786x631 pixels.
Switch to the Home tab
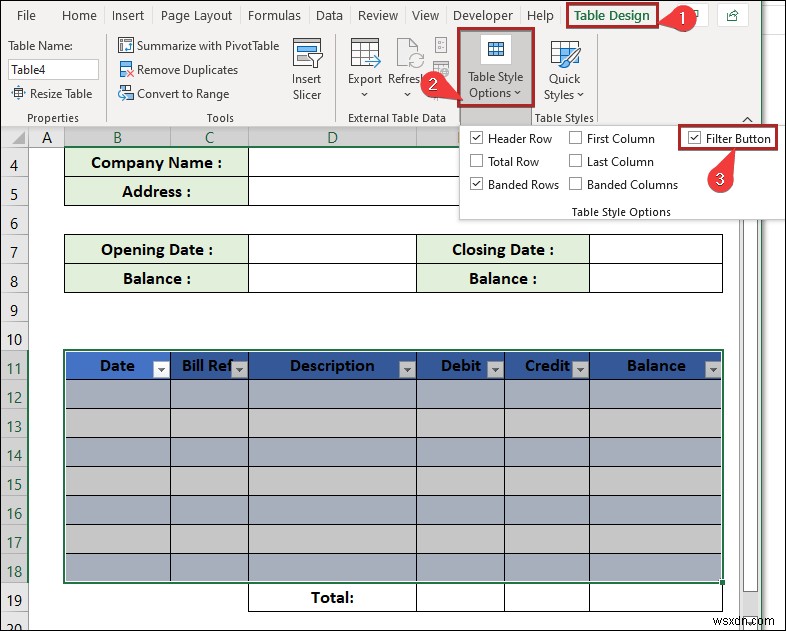coord(79,16)
